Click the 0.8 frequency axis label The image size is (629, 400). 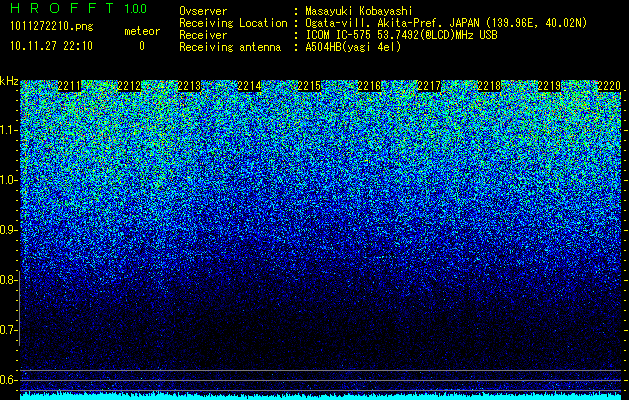tap(8, 280)
